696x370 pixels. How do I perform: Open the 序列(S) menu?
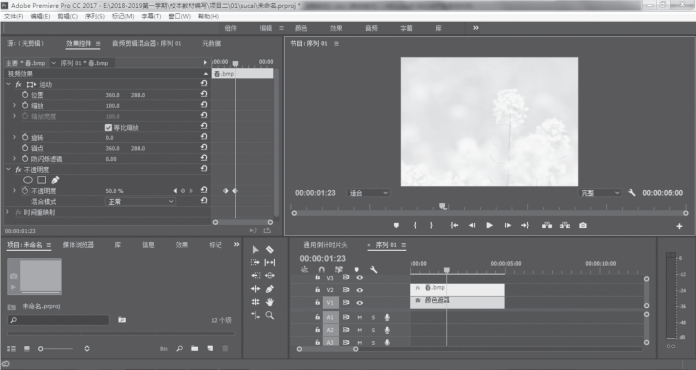click(94, 16)
